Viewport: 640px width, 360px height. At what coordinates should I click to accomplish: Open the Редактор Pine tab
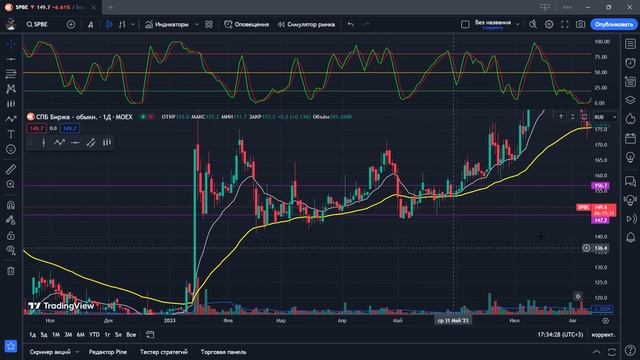tap(108, 352)
